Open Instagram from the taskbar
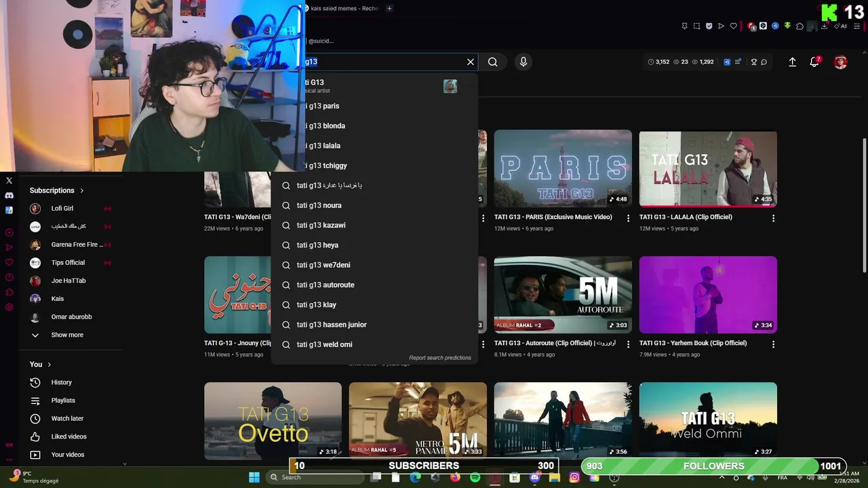868x488 pixels. coord(574,477)
